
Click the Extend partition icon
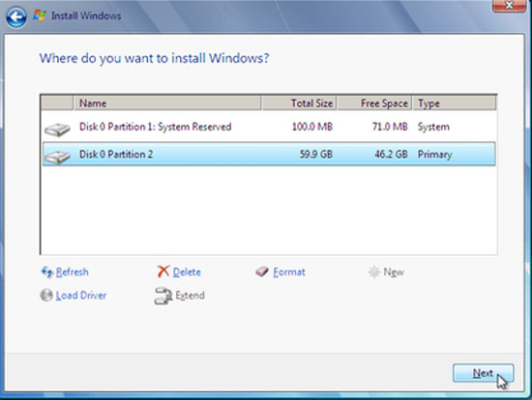(163, 296)
